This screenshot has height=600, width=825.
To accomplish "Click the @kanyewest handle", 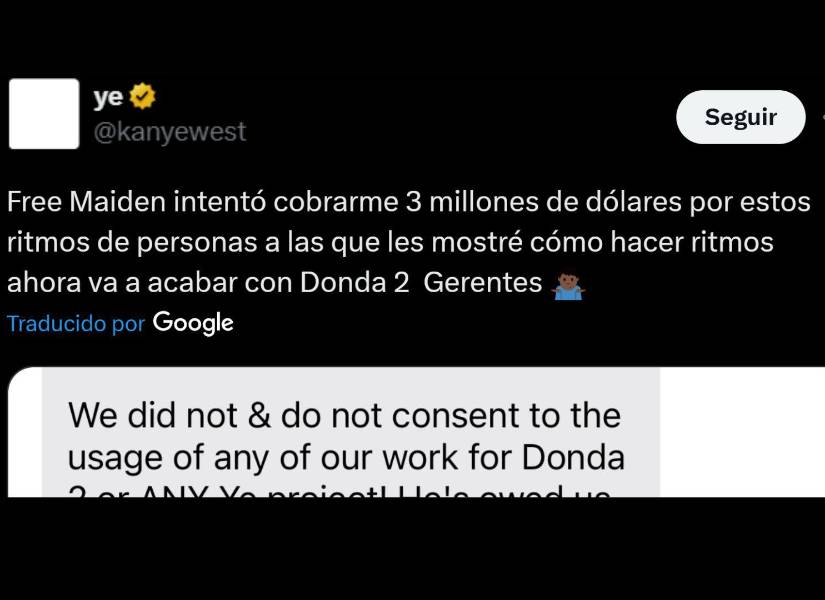I will [x=169, y=131].
